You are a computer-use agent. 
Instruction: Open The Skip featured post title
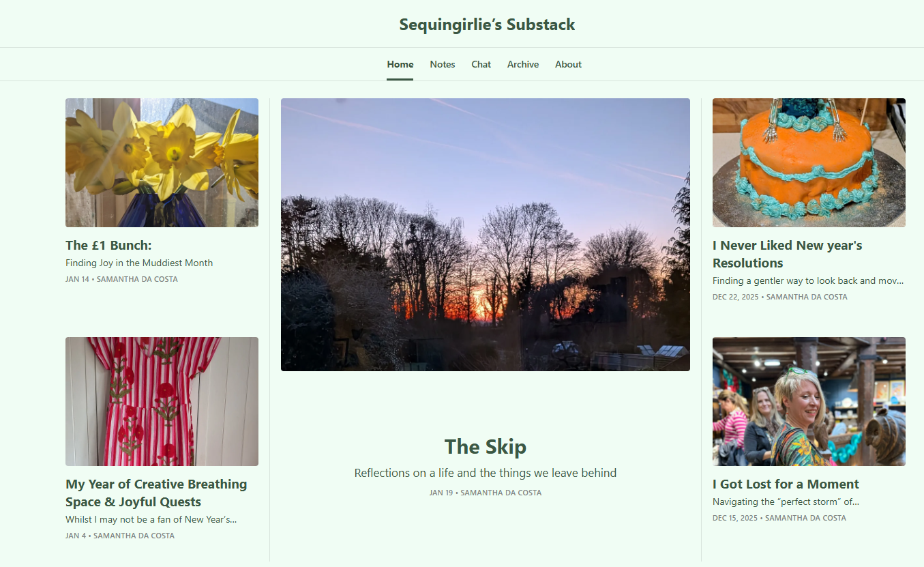click(x=486, y=447)
